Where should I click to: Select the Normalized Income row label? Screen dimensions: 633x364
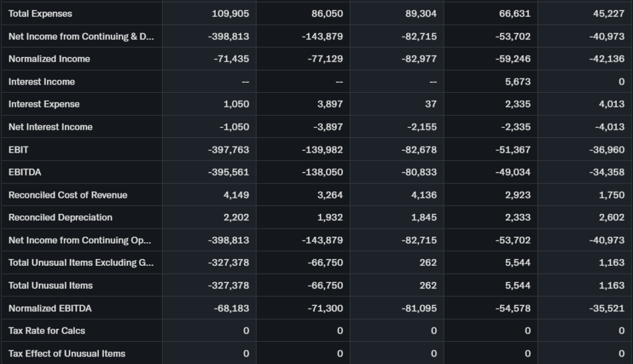pos(49,59)
